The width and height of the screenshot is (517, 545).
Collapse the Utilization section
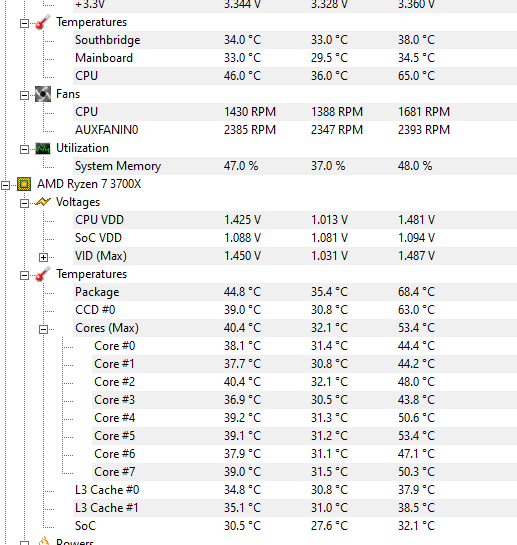24,149
